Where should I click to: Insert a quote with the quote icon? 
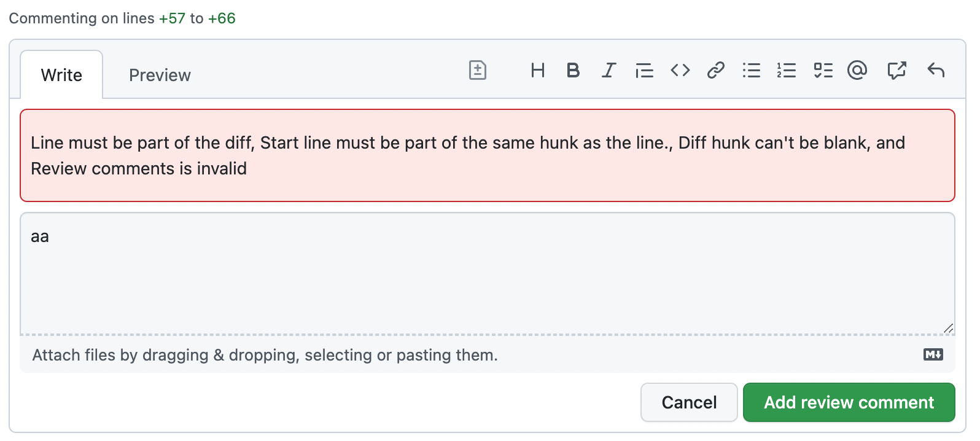point(644,71)
